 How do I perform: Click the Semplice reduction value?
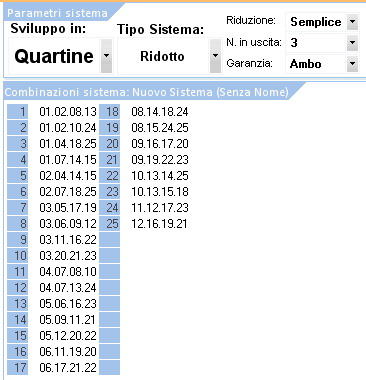point(316,22)
